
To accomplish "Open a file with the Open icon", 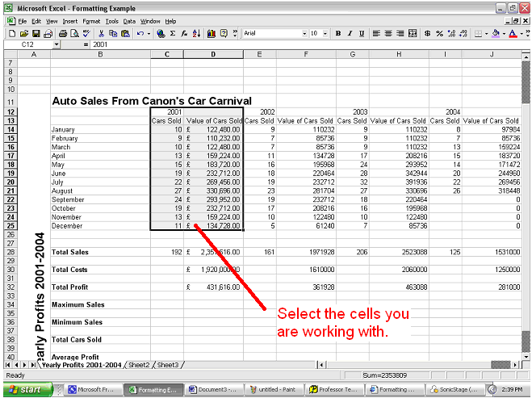I will point(25,34).
